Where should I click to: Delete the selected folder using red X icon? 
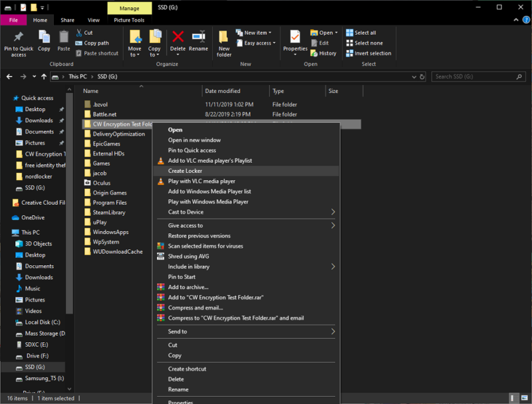(x=178, y=41)
